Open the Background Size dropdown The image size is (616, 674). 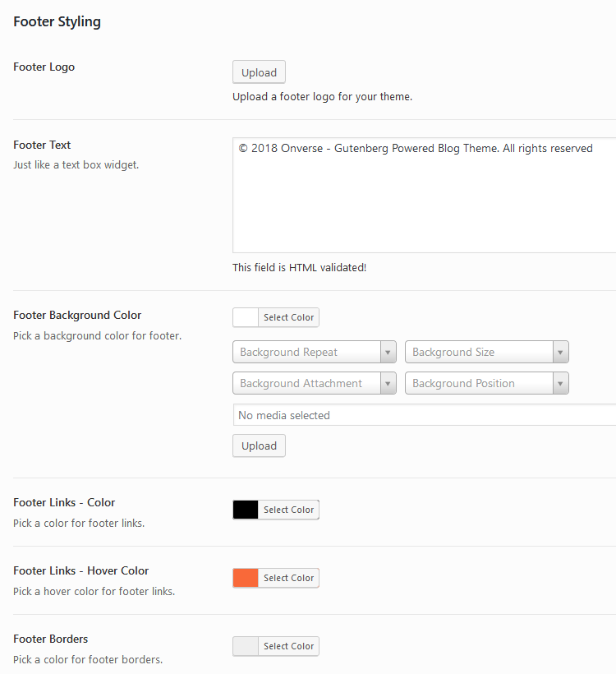[x=479, y=353]
